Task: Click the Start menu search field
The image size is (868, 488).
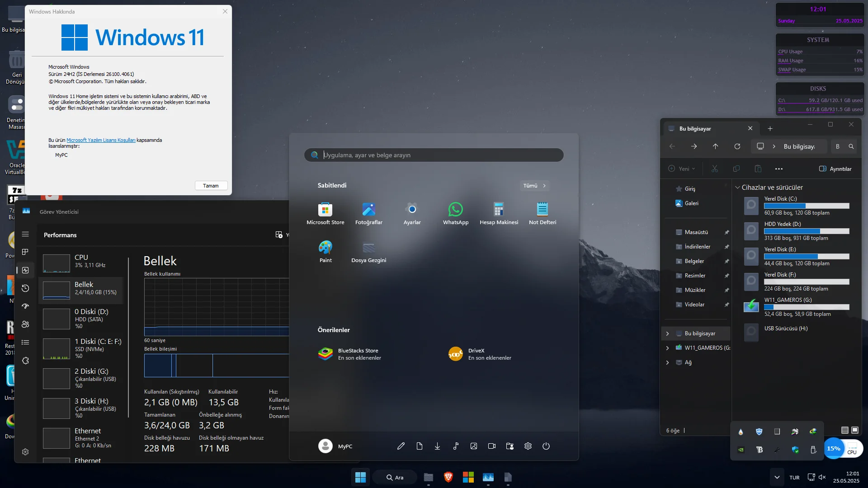Action: click(x=434, y=155)
